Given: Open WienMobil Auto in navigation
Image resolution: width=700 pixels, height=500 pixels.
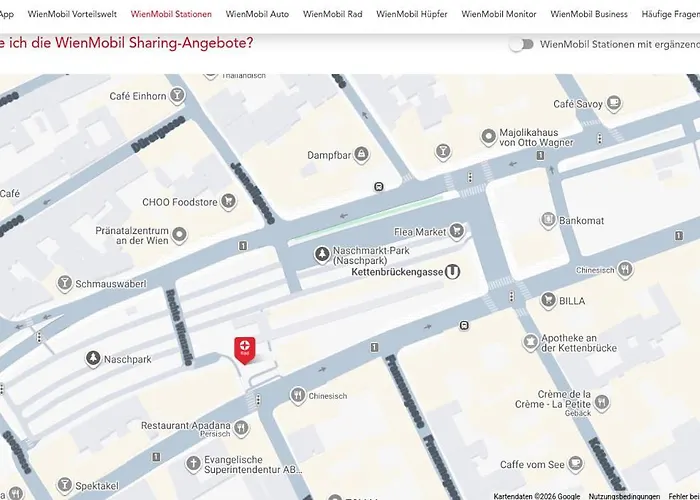Looking at the screenshot, I should pos(257,14).
